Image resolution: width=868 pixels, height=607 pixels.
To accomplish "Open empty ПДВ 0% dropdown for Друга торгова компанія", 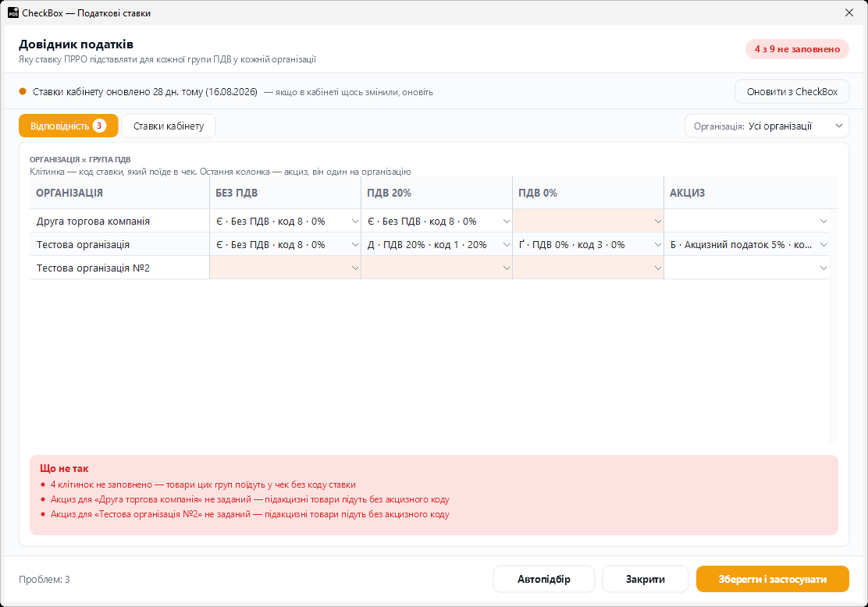I will [x=589, y=222].
